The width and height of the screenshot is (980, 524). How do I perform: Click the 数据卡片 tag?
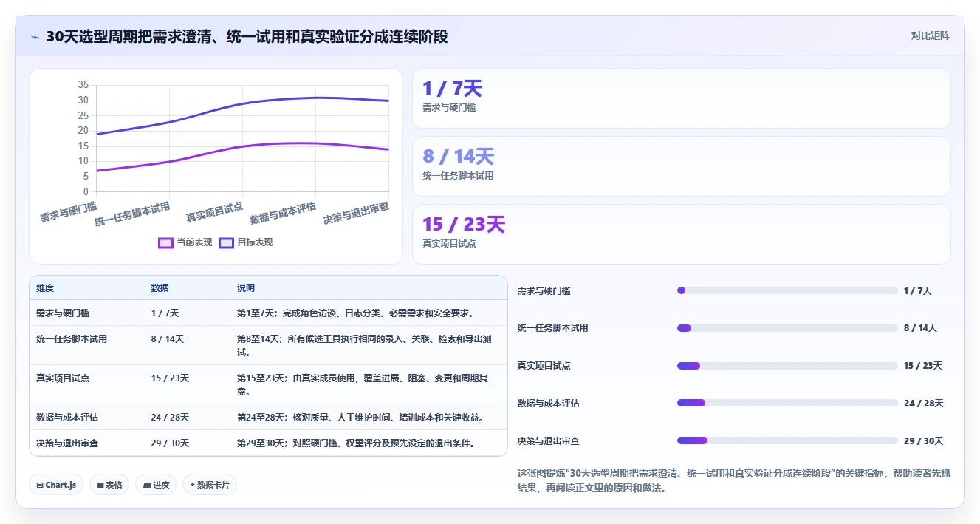(210, 485)
